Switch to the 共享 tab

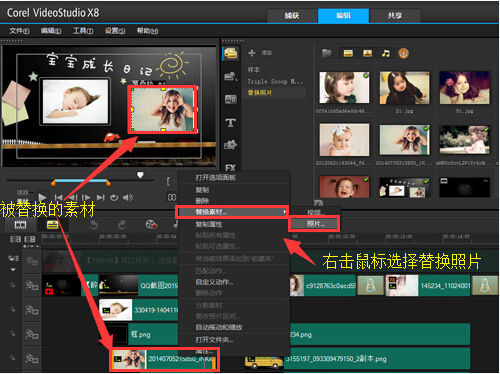coord(395,16)
